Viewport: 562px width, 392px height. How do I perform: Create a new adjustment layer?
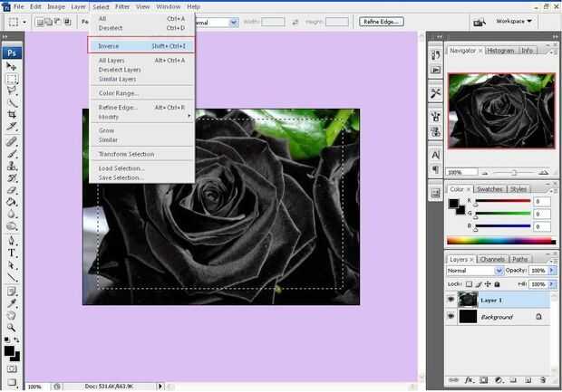click(499, 380)
